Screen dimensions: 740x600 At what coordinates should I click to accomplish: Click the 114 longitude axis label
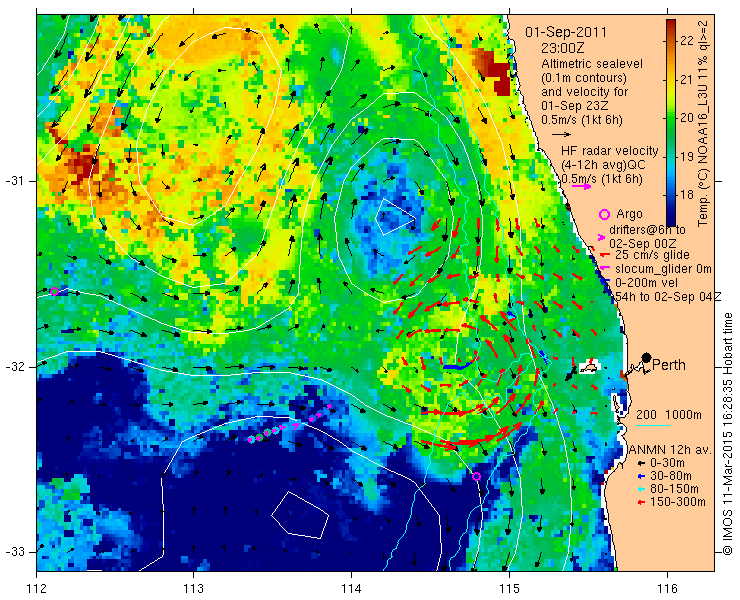coord(351,589)
